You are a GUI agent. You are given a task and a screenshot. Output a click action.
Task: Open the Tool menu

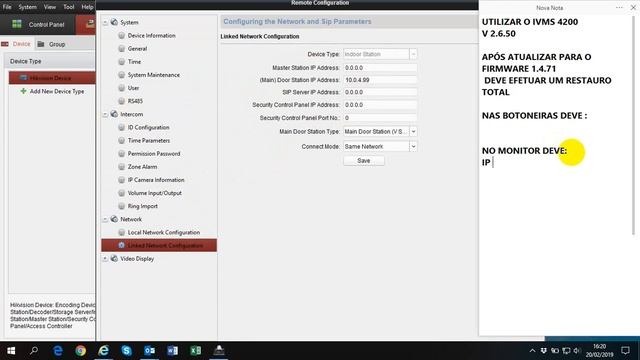click(69, 7)
